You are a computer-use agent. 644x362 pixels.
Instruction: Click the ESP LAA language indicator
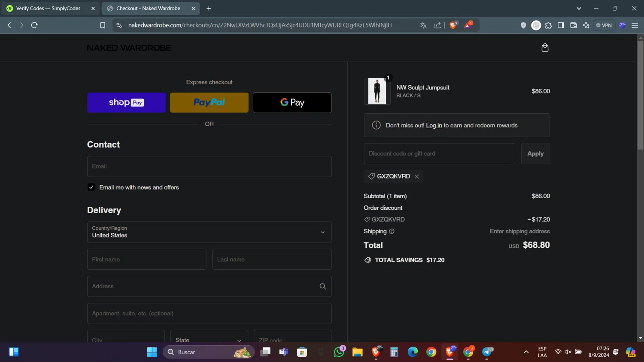click(542, 352)
